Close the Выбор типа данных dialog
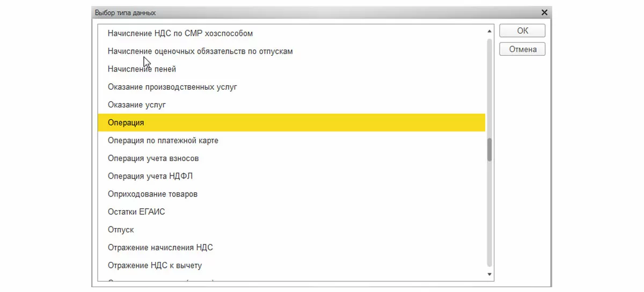Image resolution: width=644 pixels, height=292 pixels. tap(544, 12)
